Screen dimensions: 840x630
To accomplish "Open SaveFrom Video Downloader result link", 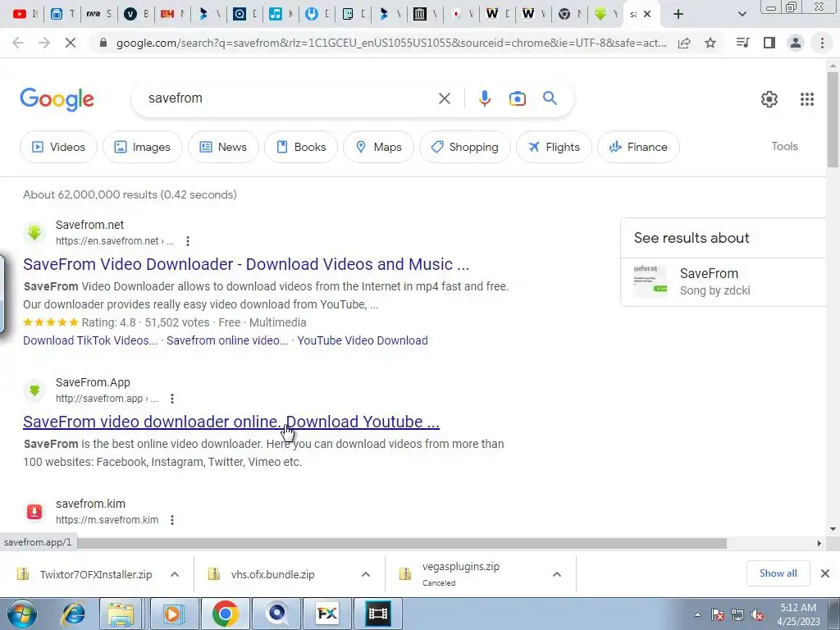I will (x=246, y=264).
